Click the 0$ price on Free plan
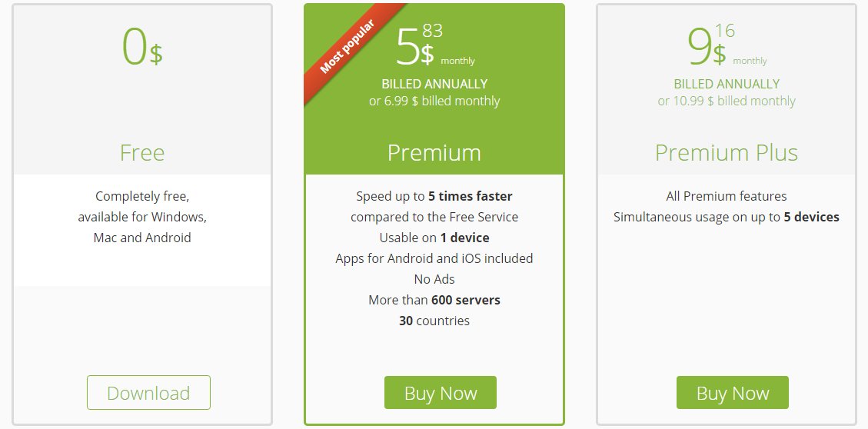Image resolution: width=868 pixels, height=429 pixels. (142, 46)
